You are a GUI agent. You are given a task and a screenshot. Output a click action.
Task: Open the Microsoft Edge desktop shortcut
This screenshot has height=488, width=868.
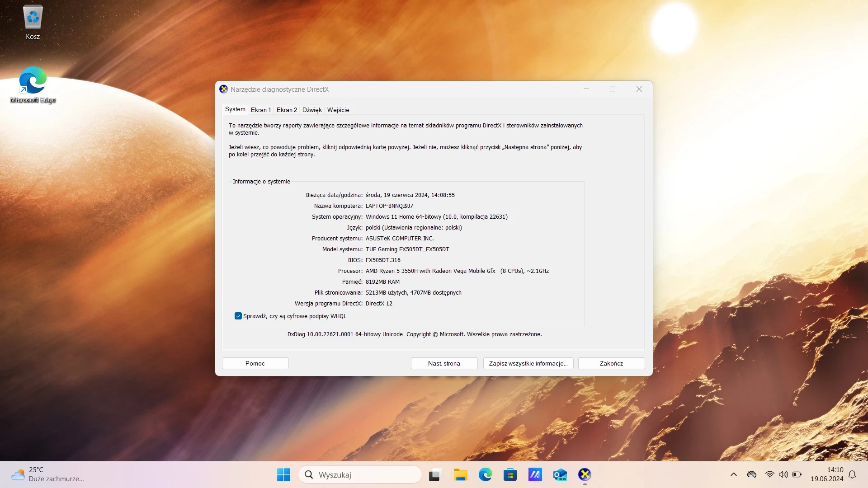[x=33, y=85]
